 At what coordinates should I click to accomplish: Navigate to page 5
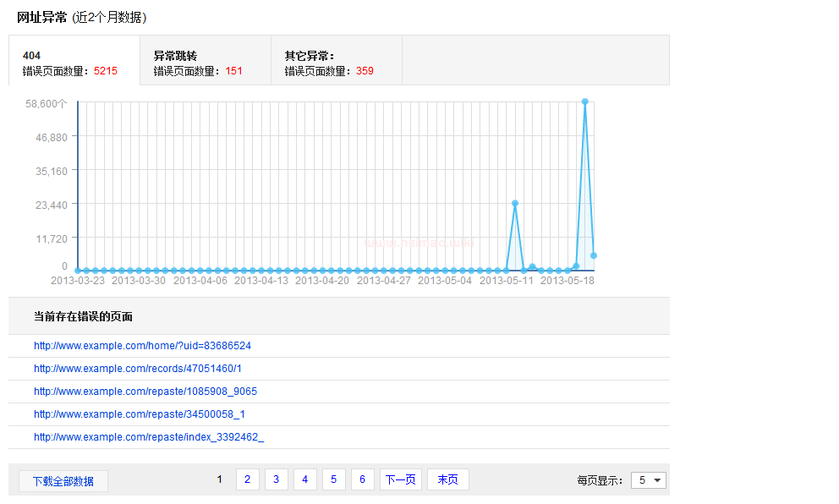point(333,479)
